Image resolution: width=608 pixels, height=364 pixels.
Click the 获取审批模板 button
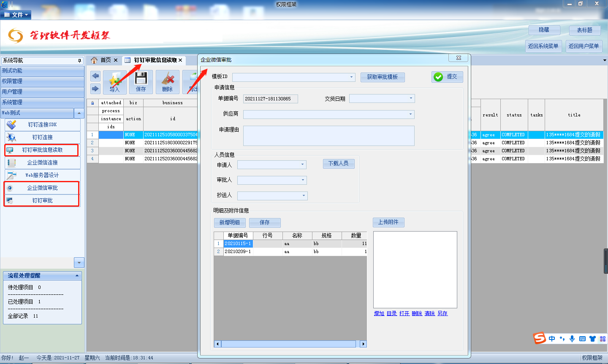382,77
